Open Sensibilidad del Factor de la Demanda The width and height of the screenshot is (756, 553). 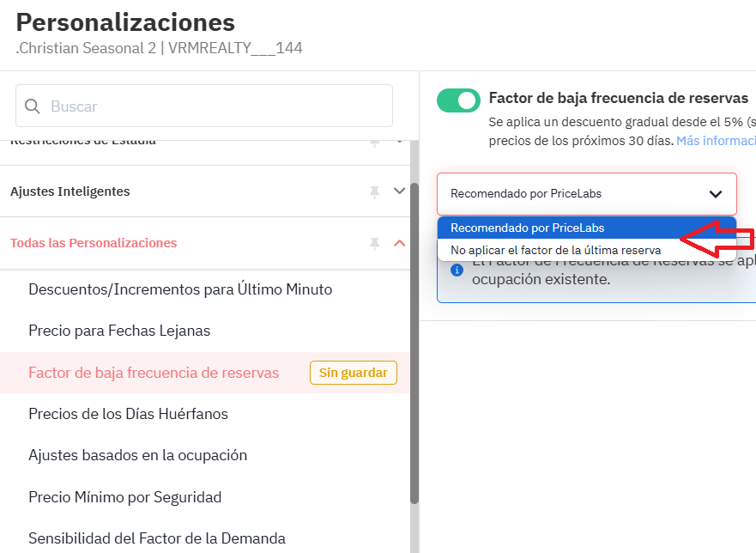pos(157,538)
